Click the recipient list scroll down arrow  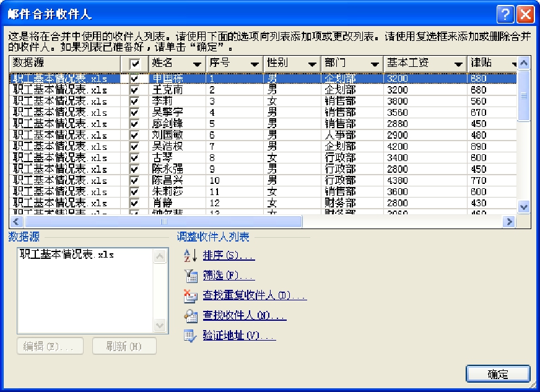click(524, 207)
